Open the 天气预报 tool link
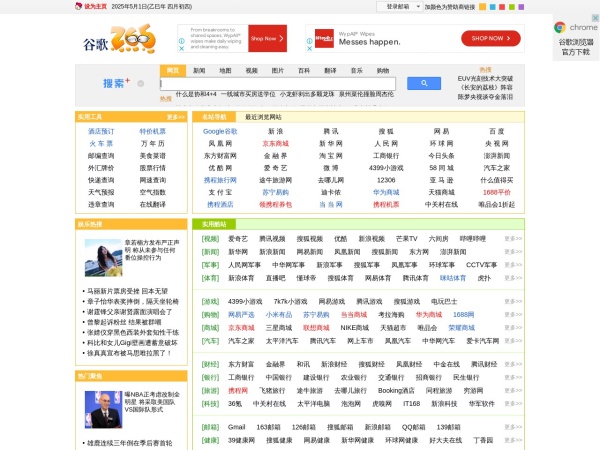 point(101,192)
